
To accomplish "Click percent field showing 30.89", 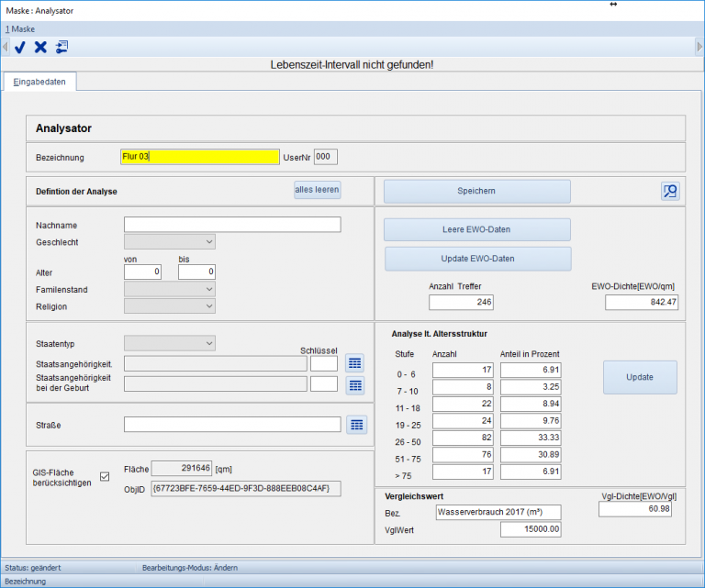I will tap(531, 455).
